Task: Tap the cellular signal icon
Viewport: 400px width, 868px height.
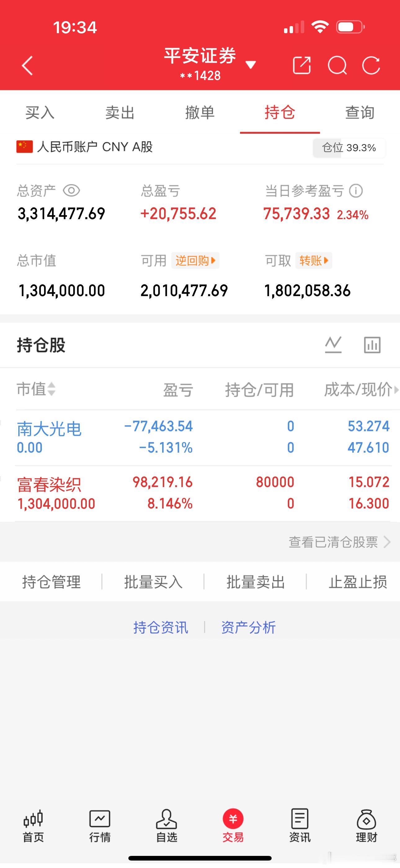Action: pyautogui.click(x=294, y=27)
